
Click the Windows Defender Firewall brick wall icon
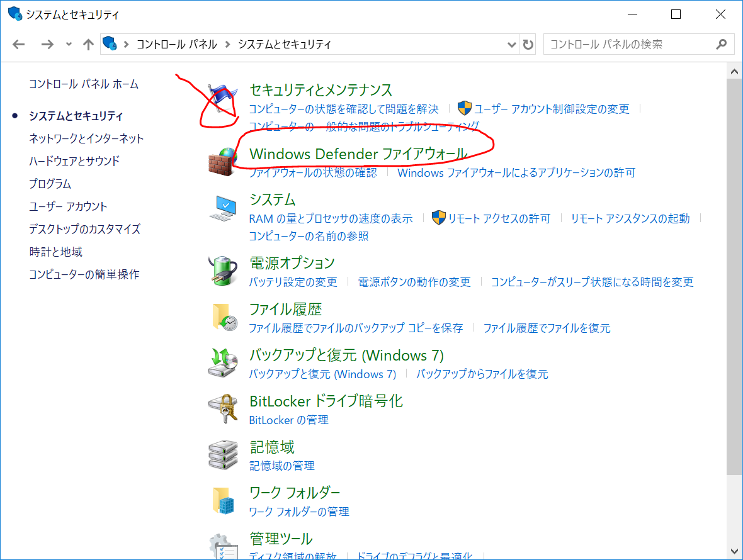tap(222, 162)
